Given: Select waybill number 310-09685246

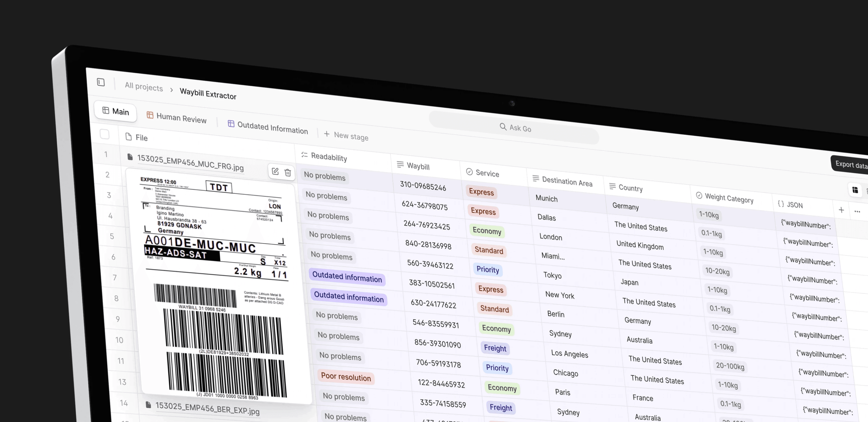Looking at the screenshot, I should 422,186.
